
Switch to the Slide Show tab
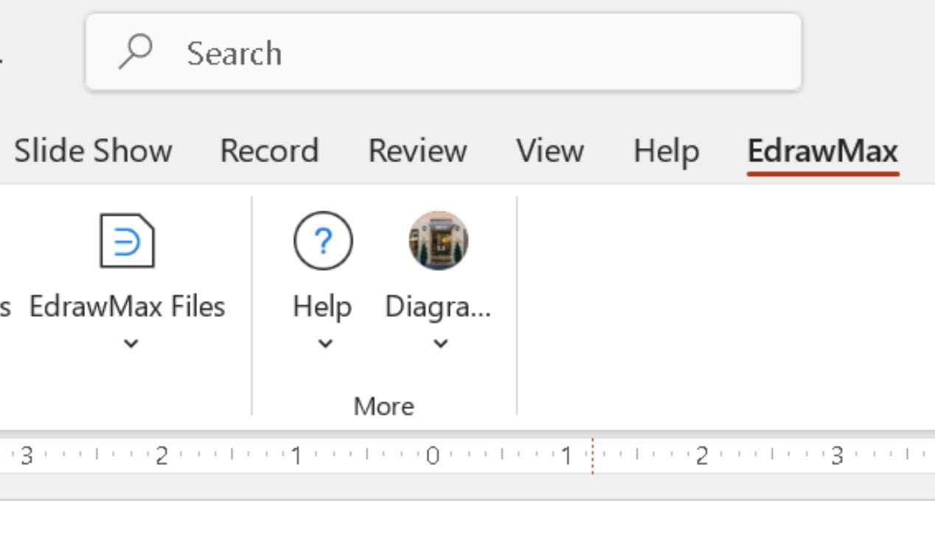click(93, 151)
